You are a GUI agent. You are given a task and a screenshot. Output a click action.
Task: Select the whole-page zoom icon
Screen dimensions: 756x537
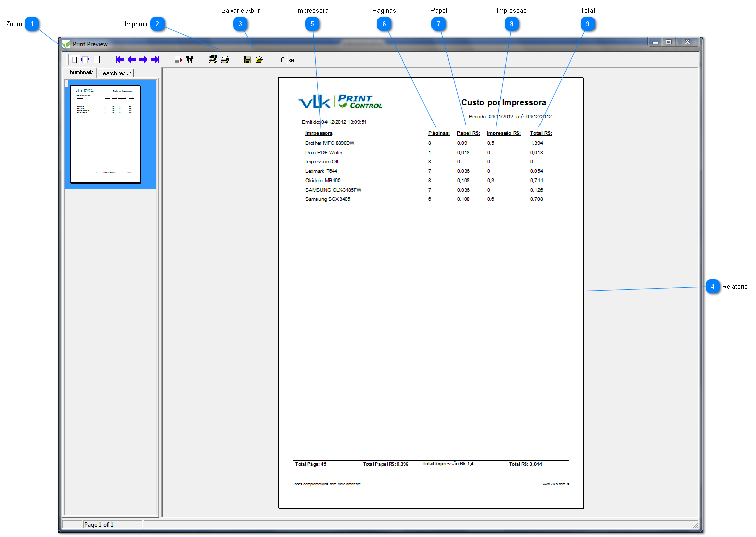tap(74, 59)
